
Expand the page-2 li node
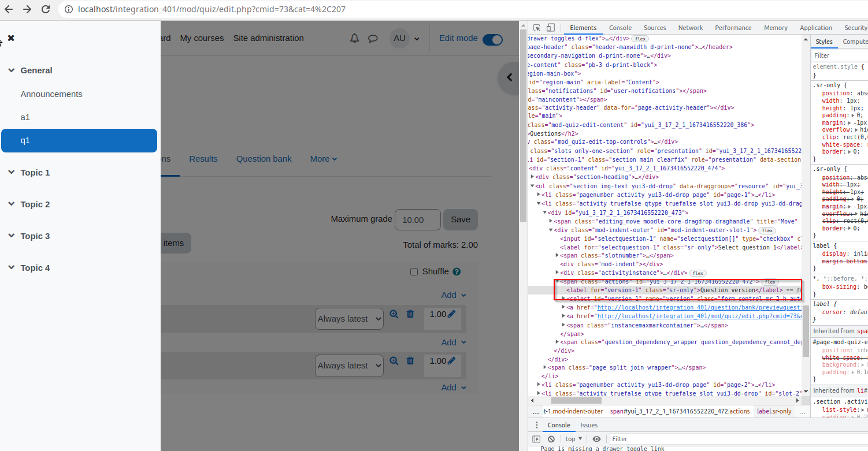539,385
